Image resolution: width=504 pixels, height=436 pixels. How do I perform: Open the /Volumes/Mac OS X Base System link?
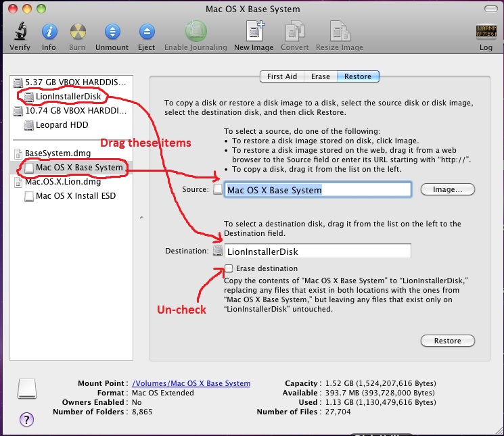click(191, 383)
